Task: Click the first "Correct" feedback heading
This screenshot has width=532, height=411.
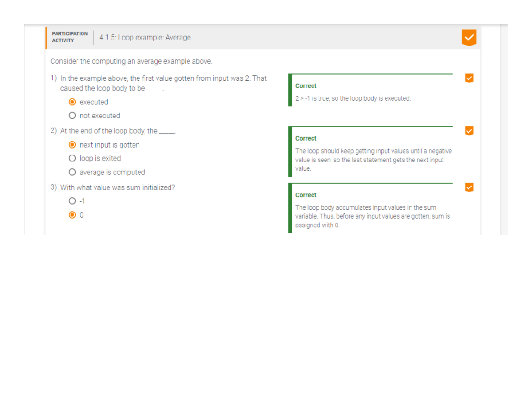Action: 305,86
